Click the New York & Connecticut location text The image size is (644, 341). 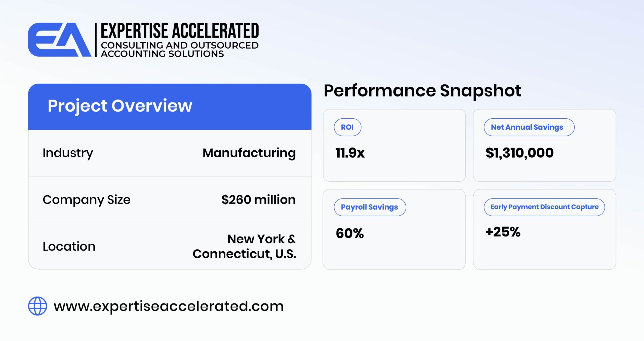(244, 246)
